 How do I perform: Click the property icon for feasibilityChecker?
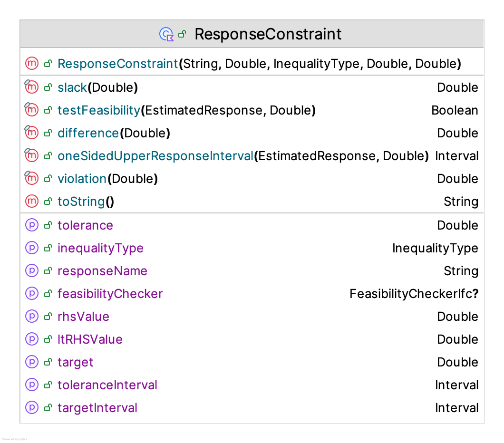tap(32, 293)
